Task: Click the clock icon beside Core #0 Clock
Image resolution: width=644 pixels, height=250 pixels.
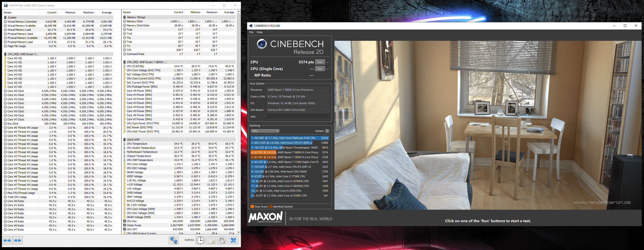Action: coord(5,91)
